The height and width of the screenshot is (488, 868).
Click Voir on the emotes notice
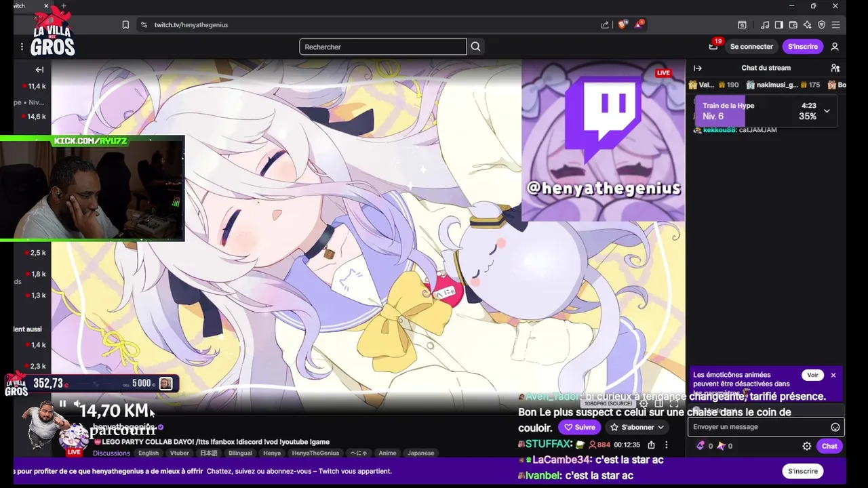pos(812,375)
